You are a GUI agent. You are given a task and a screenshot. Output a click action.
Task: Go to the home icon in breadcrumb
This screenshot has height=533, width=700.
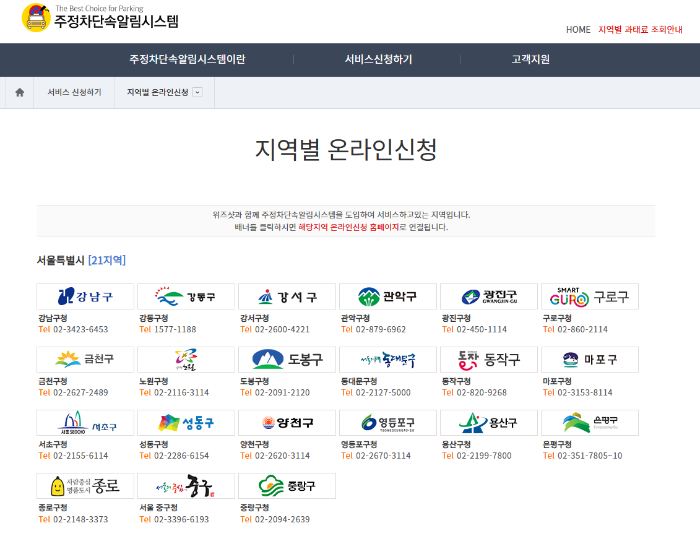pyautogui.click(x=19, y=92)
